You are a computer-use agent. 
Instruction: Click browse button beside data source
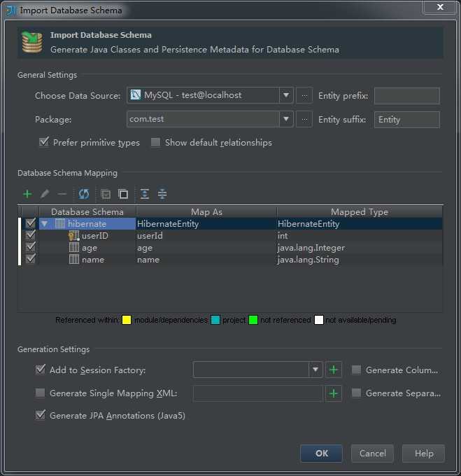[x=304, y=96]
